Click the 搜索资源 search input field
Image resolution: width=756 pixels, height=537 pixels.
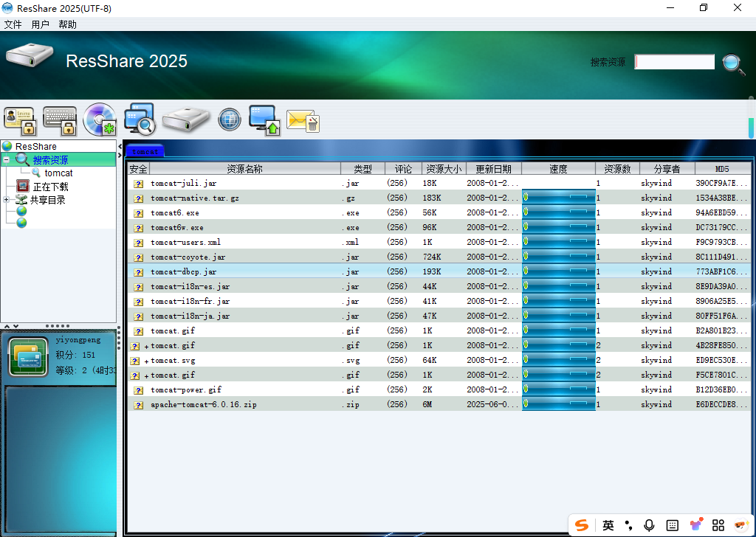tap(675, 63)
